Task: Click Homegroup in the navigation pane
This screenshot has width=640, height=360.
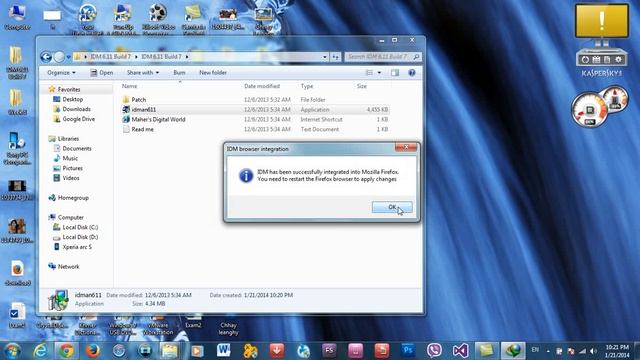Action: coord(73,198)
